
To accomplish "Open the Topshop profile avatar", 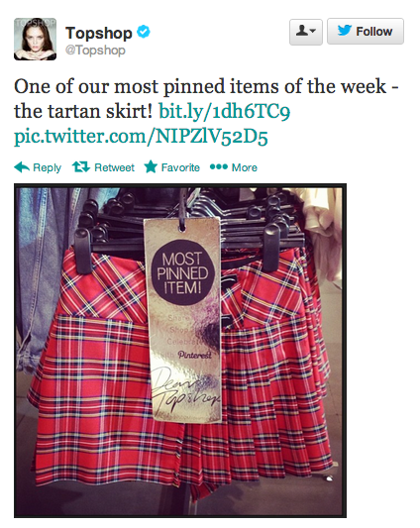I will tap(35, 40).
